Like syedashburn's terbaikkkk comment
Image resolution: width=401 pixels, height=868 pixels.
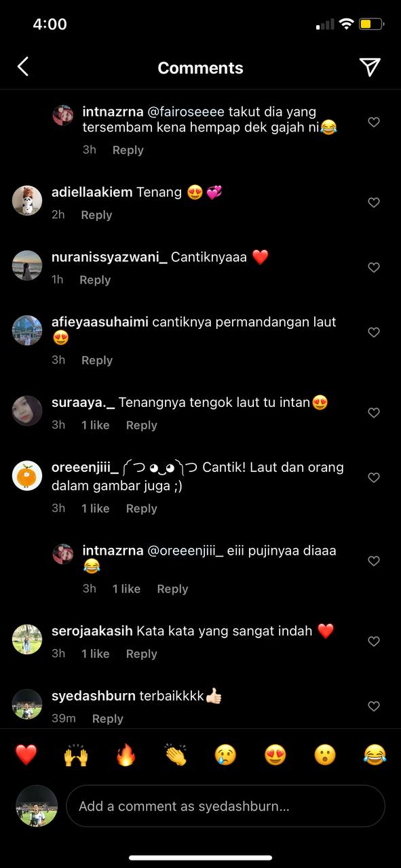click(x=374, y=707)
